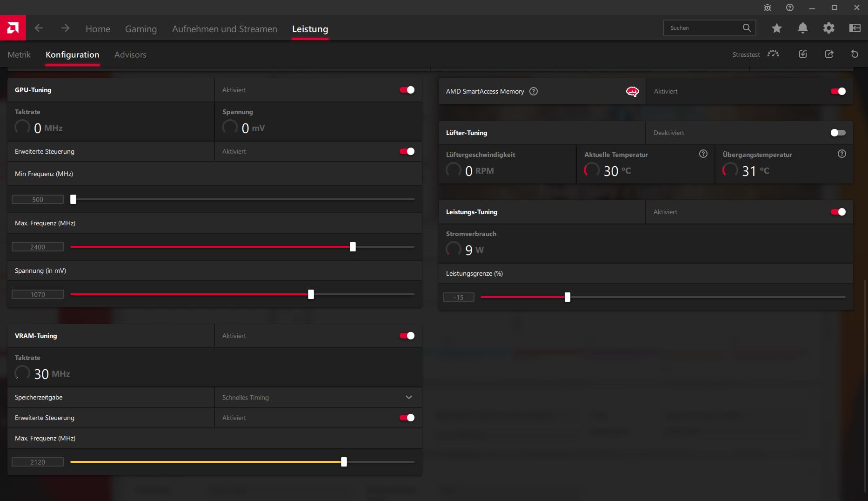Open Aufnehmen und Streamen tab
Viewport: 868px width, 501px height.
[225, 29]
